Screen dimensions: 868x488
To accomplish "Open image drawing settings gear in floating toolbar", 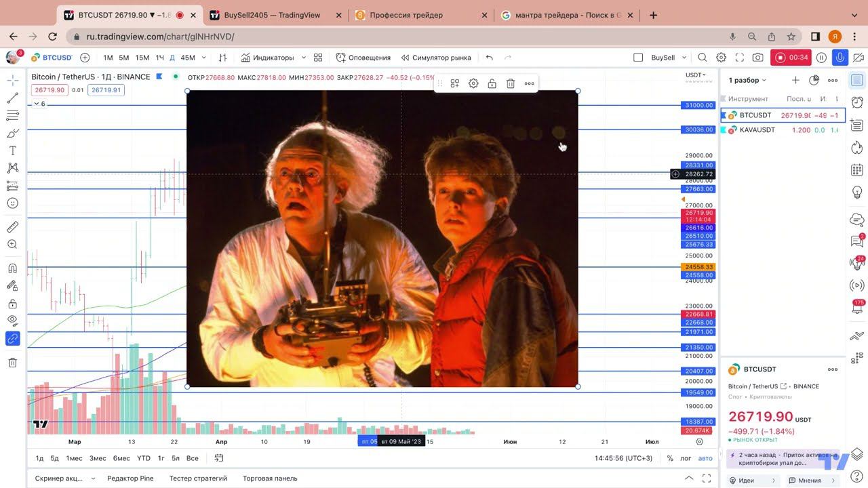I will coord(473,83).
